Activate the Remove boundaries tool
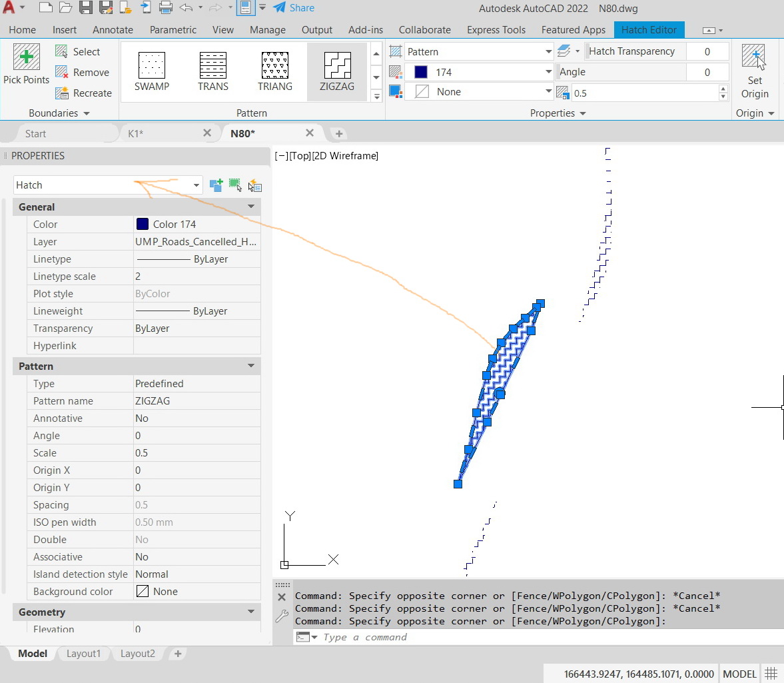 pos(83,72)
